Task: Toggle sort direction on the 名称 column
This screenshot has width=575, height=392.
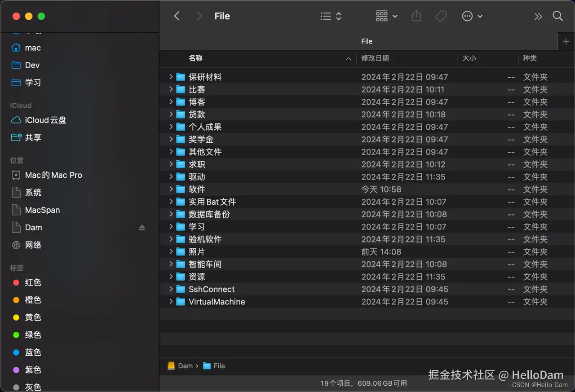Action: (x=195, y=58)
